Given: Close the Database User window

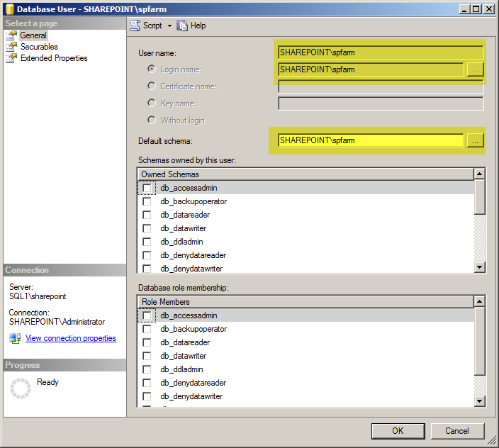Looking at the screenshot, I should 488,9.
